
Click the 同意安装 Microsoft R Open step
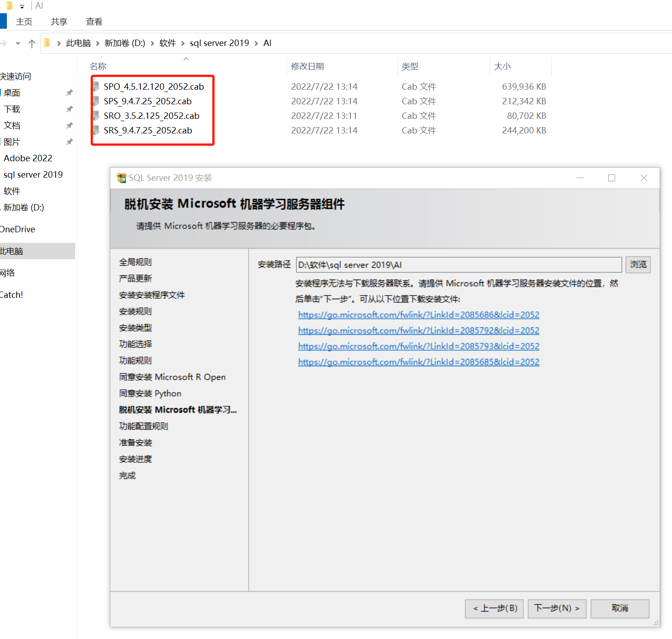point(172,377)
